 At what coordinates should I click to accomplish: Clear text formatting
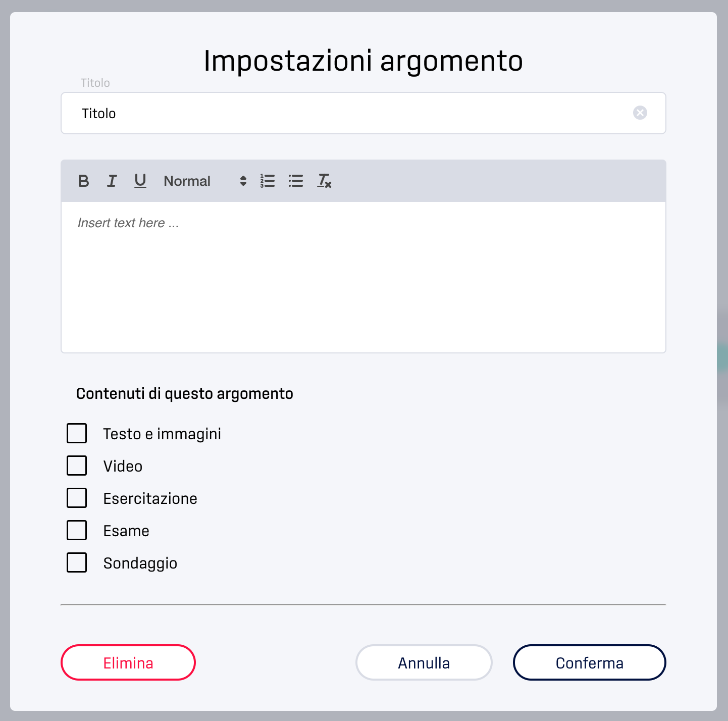click(324, 181)
